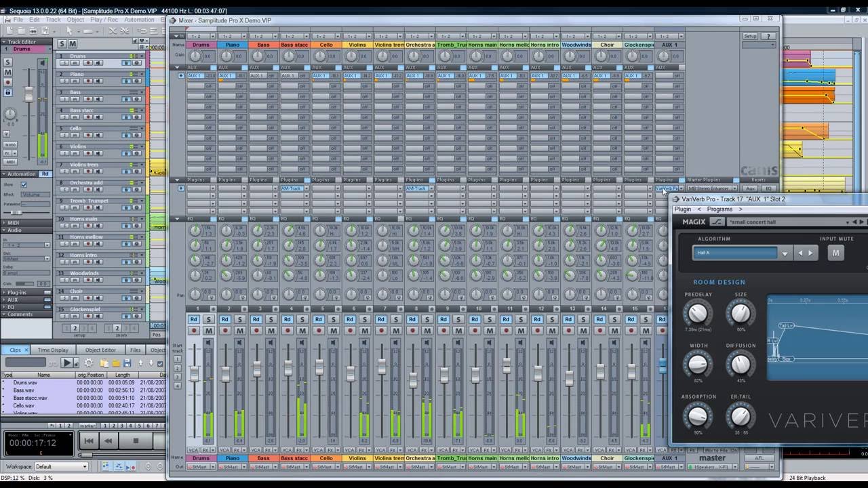
Task: Click the new project icon in the toolbar
Action: point(8,30)
